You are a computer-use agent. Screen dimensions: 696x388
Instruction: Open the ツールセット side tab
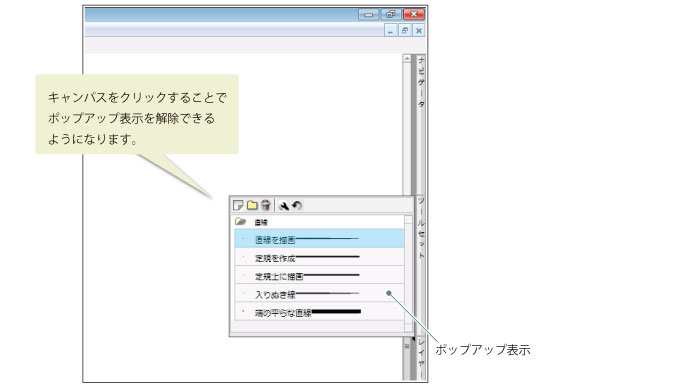point(421,227)
